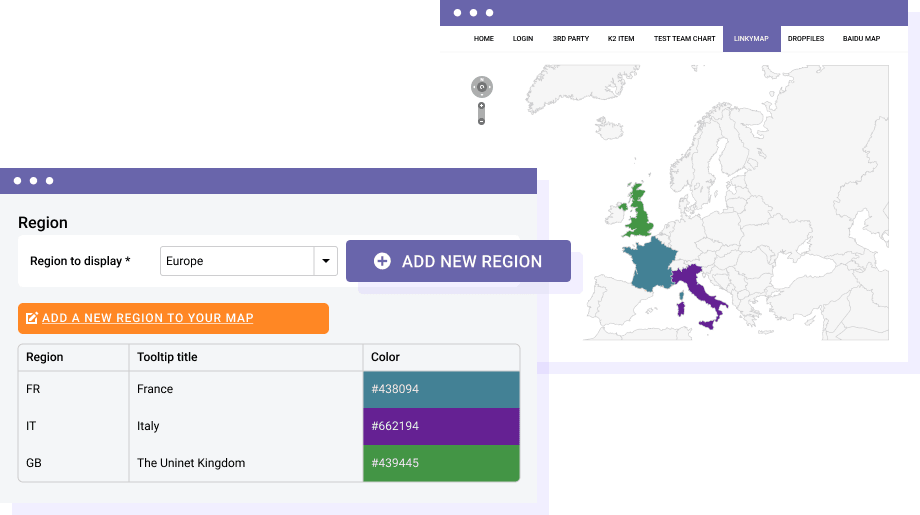
Task: Open TEST TEAM CHART page
Action: point(684,39)
